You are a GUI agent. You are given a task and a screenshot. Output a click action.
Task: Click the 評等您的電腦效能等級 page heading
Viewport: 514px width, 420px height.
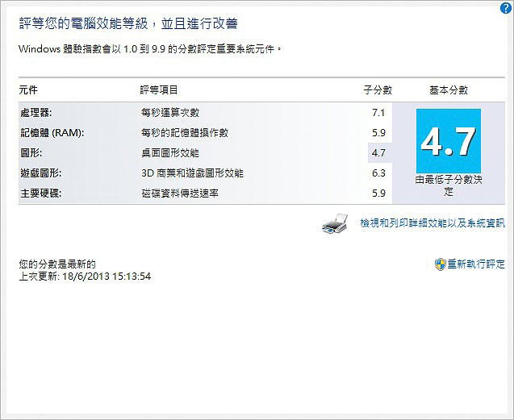[128, 23]
